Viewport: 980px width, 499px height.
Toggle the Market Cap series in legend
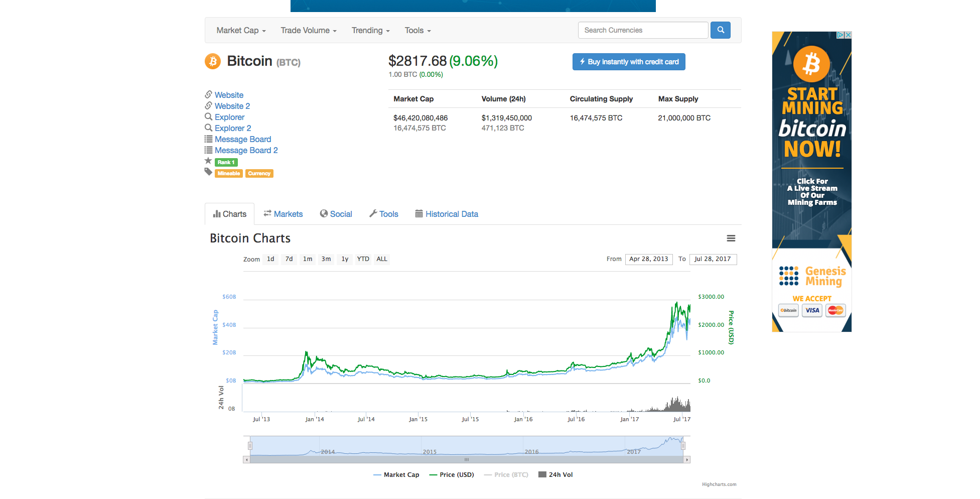tap(396, 475)
